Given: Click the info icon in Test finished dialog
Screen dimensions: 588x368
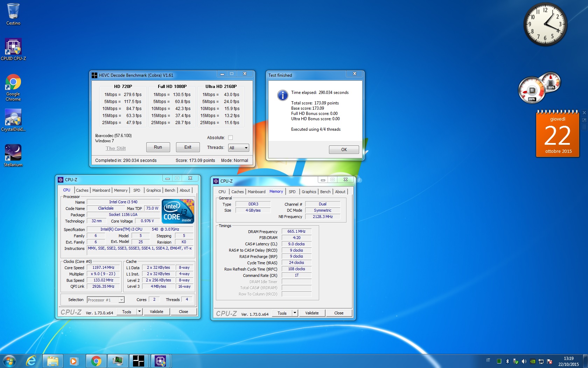Looking at the screenshot, I should (x=282, y=95).
